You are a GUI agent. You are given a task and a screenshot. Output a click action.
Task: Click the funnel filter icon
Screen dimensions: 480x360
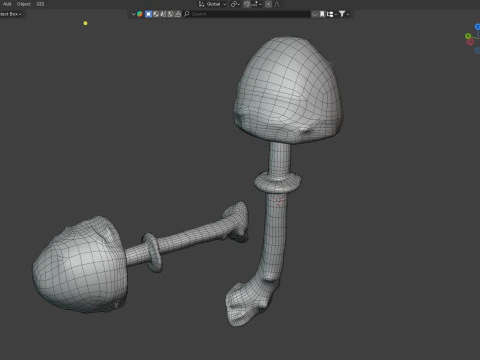tap(342, 14)
